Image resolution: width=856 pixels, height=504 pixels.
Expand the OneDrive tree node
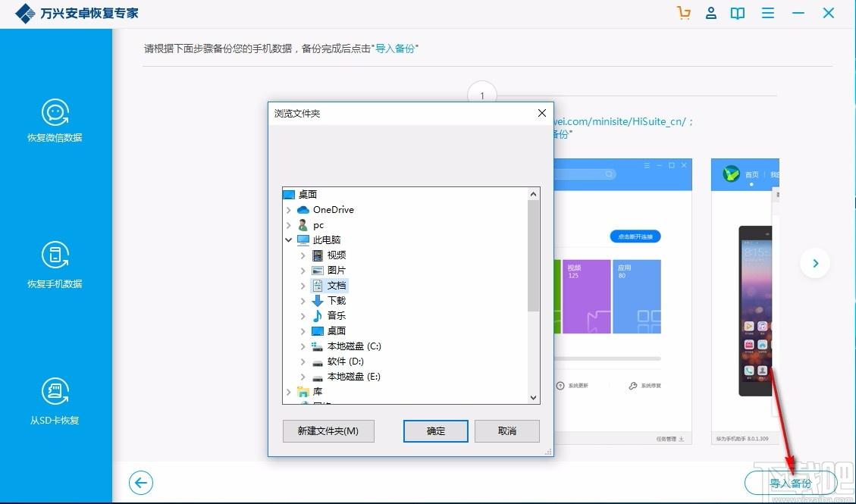click(289, 210)
